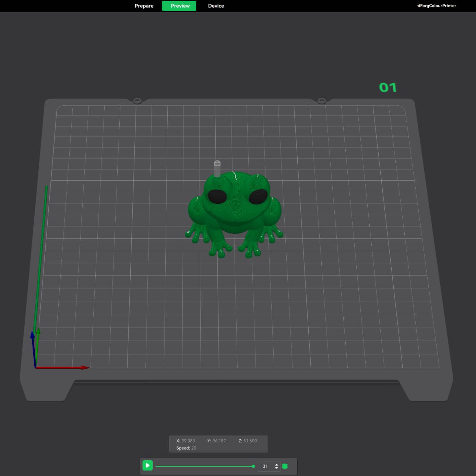Increase layer number with up arrow

[x=276, y=464]
